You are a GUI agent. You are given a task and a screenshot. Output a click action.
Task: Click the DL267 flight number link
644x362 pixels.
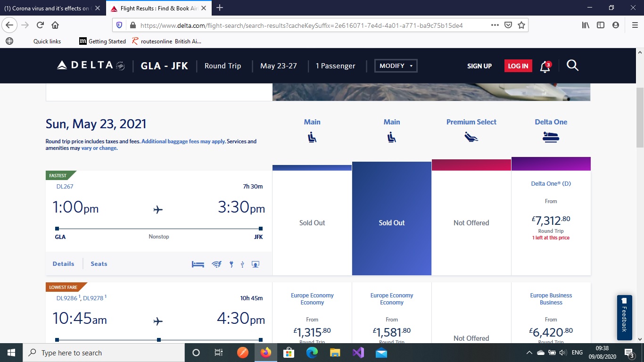[x=65, y=186]
